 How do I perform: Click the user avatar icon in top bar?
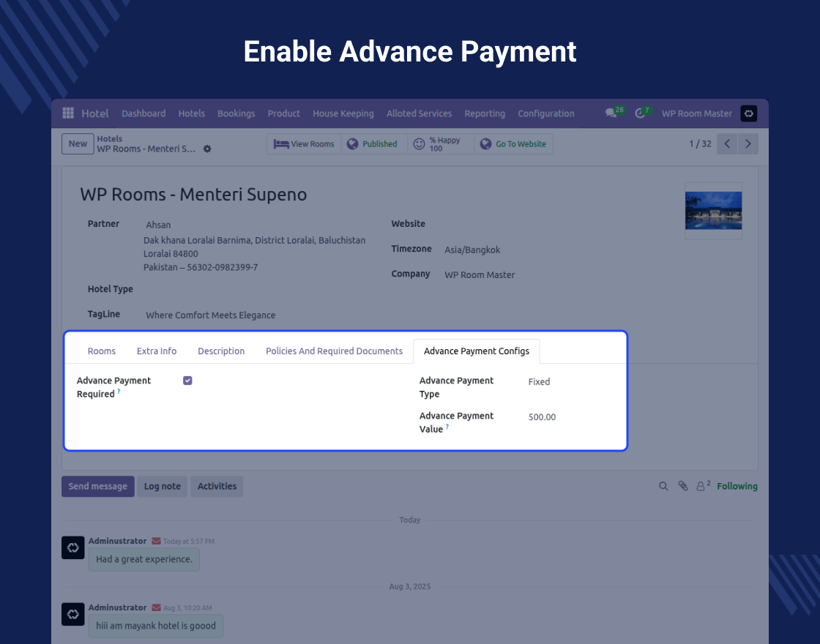[748, 113]
